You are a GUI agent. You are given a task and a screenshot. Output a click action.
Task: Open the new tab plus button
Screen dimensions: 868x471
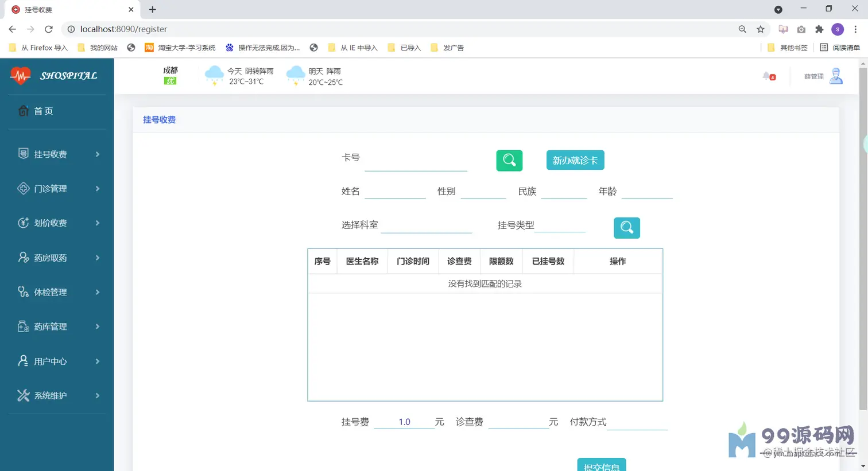pos(152,9)
